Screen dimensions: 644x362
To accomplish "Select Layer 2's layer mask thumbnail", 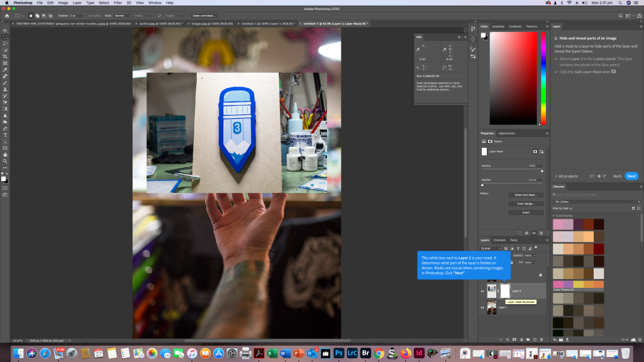I will (504, 290).
